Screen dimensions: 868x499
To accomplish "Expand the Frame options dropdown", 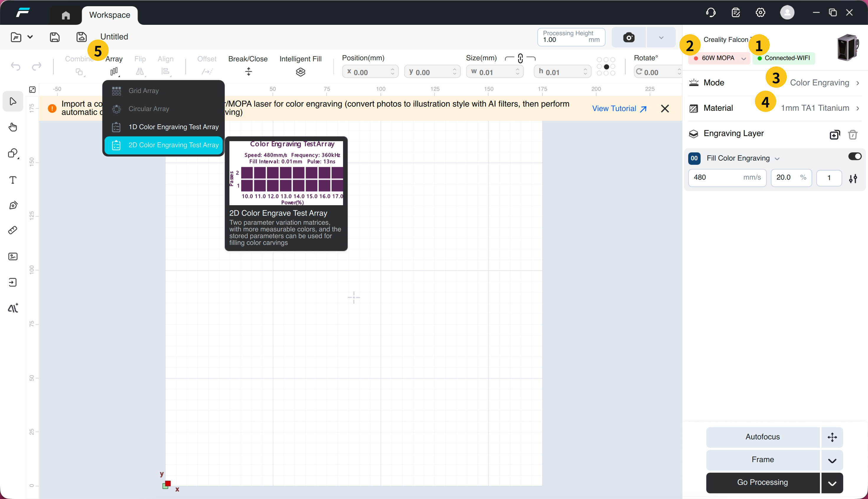I will pos(832,460).
